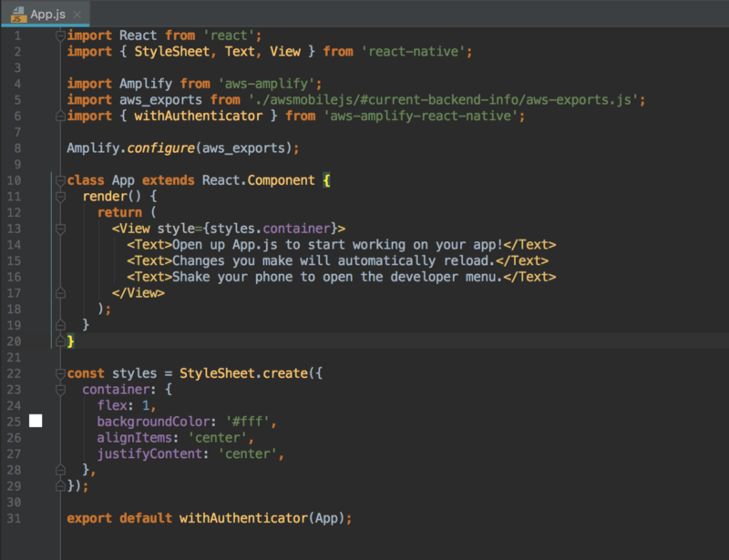This screenshot has height=560, width=729.
Task: Click fold end marker on line 6
Action: point(60,116)
